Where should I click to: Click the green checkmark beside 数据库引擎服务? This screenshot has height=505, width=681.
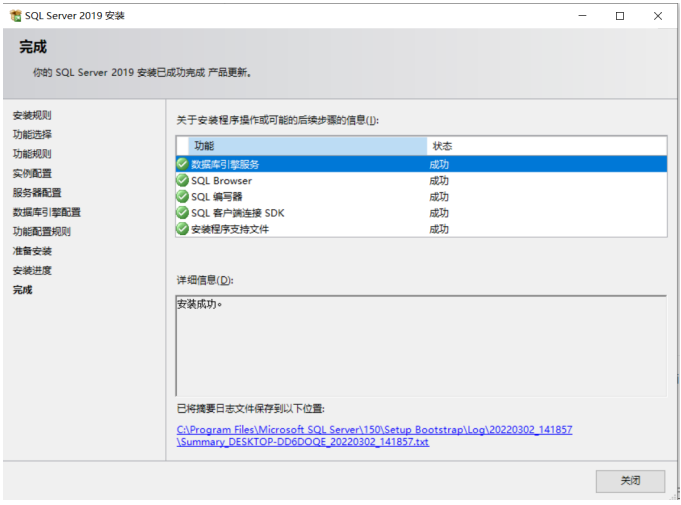[182, 164]
